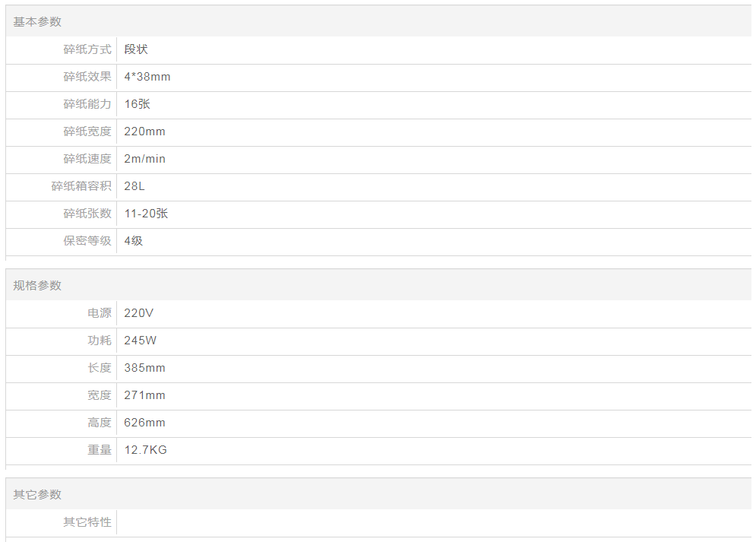Select the 电源 value 220V

[x=139, y=313]
